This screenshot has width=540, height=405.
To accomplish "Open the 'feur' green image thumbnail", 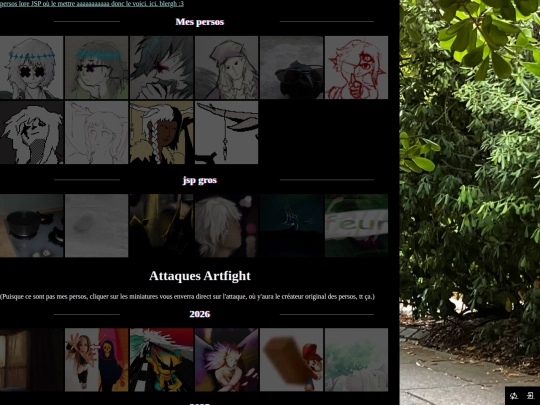I will click(x=356, y=226).
